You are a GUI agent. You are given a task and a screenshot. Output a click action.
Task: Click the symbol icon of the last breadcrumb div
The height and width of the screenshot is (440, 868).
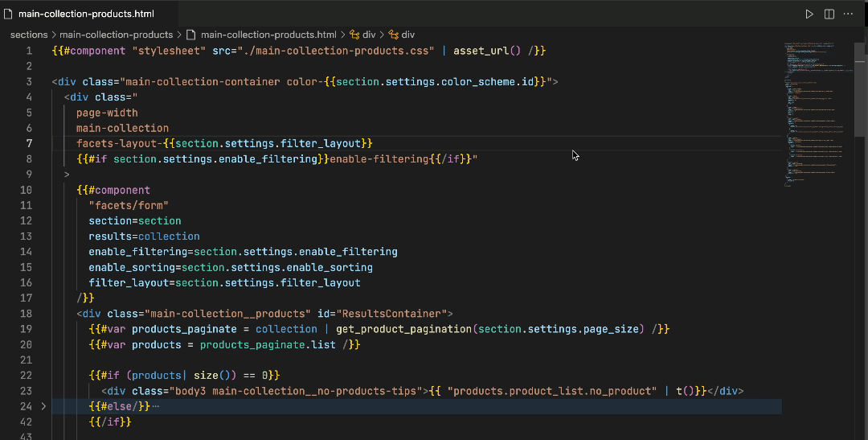click(x=393, y=35)
